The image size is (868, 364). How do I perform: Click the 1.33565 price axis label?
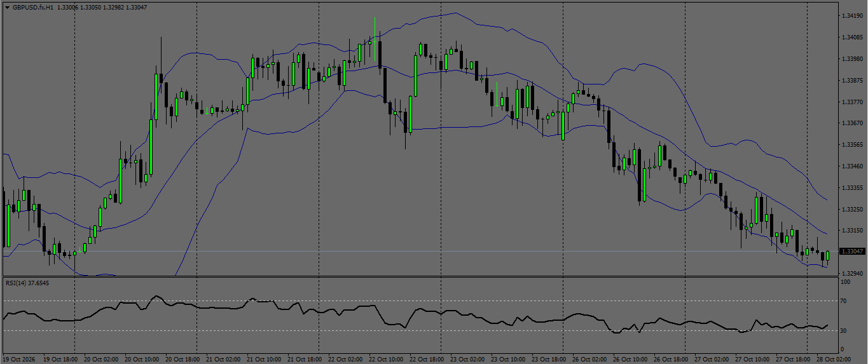click(x=851, y=144)
